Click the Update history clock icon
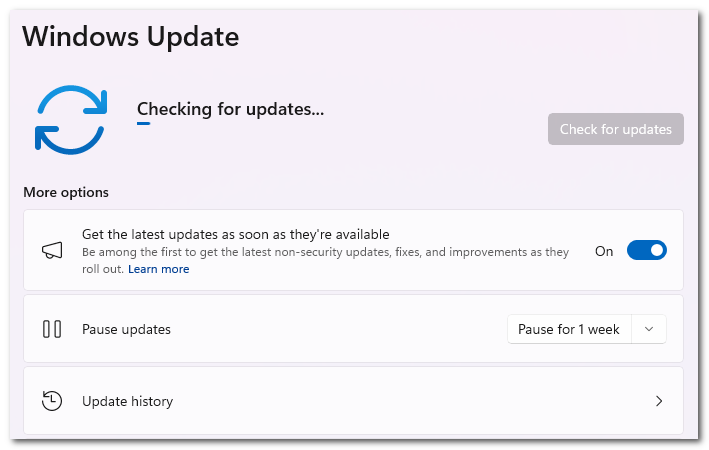Viewport: 709px width, 450px height. [52, 401]
